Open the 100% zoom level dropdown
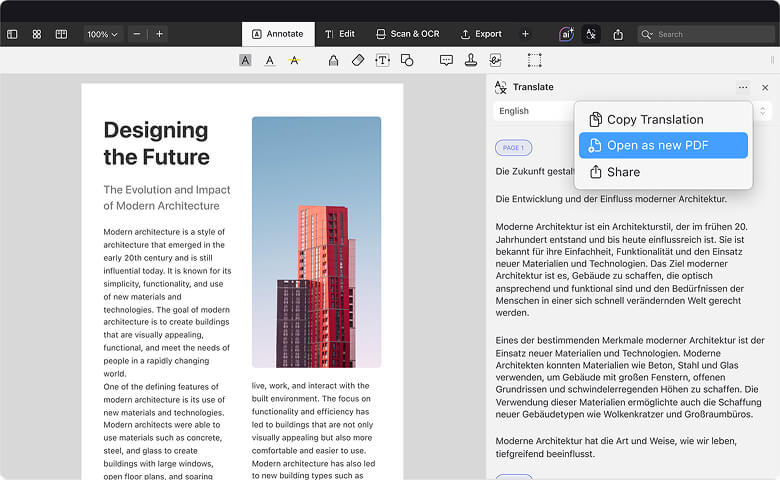 pos(101,34)
